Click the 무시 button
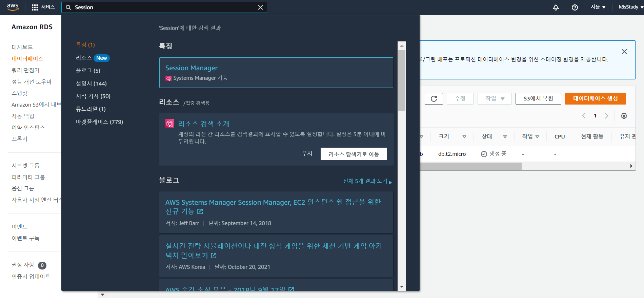This screenshot has height=298, width=644. [x=307, y=153]
